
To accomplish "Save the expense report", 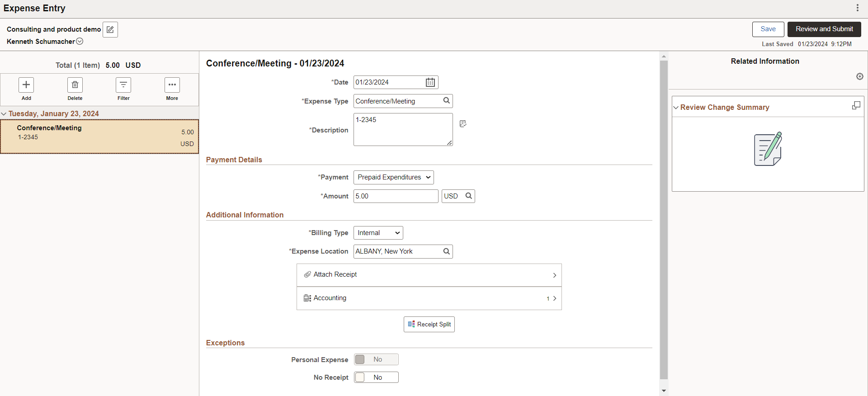I will point(768,29).
